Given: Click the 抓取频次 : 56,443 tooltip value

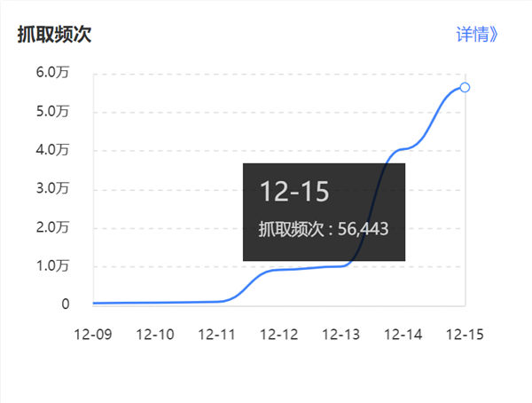Looking at the screenshot, I should point(324,229).
